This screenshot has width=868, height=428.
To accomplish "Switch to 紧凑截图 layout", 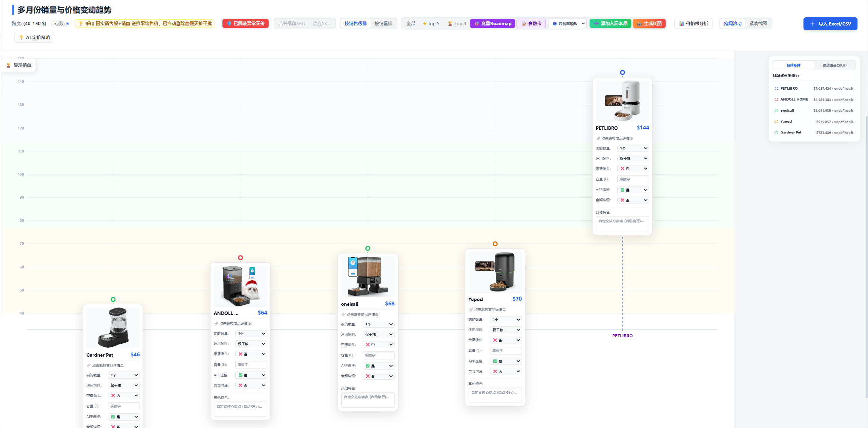I will 758,23.
